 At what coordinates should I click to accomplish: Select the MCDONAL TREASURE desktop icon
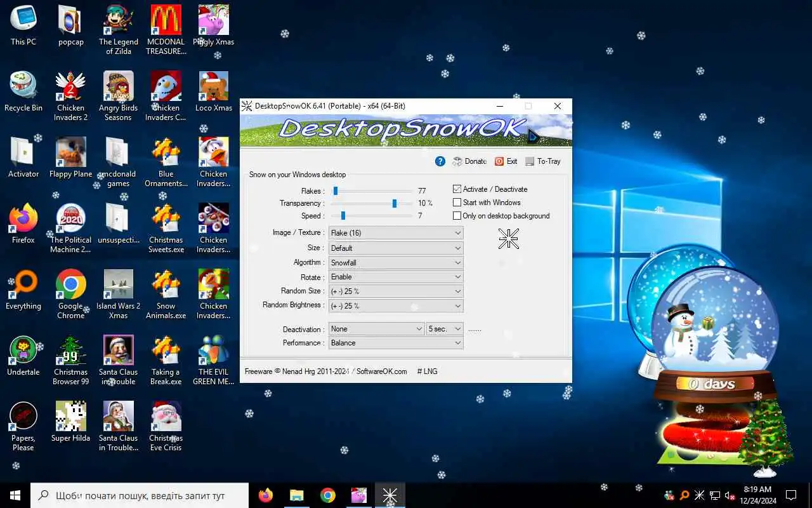[x=166, y=30]
